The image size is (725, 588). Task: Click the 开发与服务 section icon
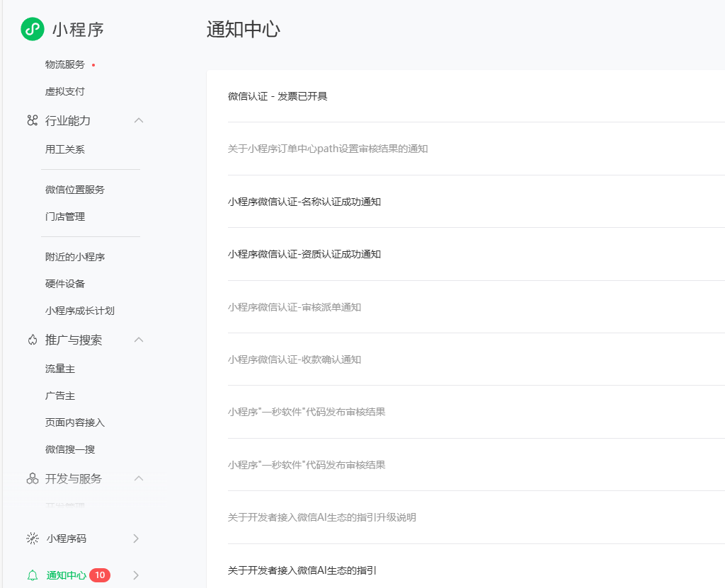tap(33, 478)
